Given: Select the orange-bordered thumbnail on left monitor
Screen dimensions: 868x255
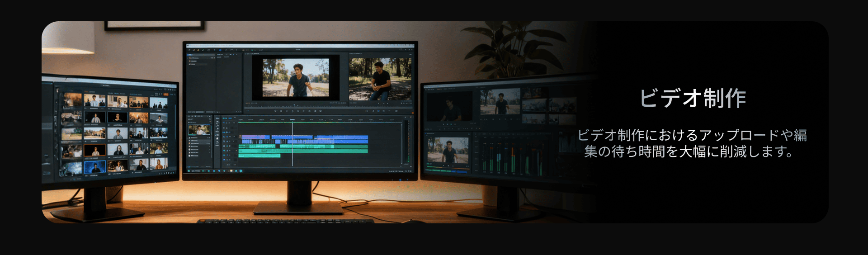Looking at the screenshot, I should (x=95, y=150).
